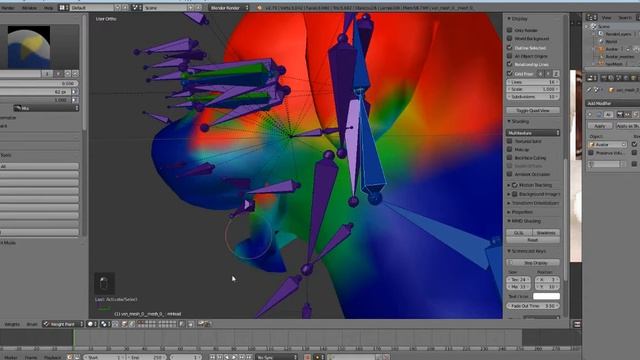The image size is (640, 360).
Task: Click the Stop Display button
Action: pyautogui.click(x=533, y=263)
